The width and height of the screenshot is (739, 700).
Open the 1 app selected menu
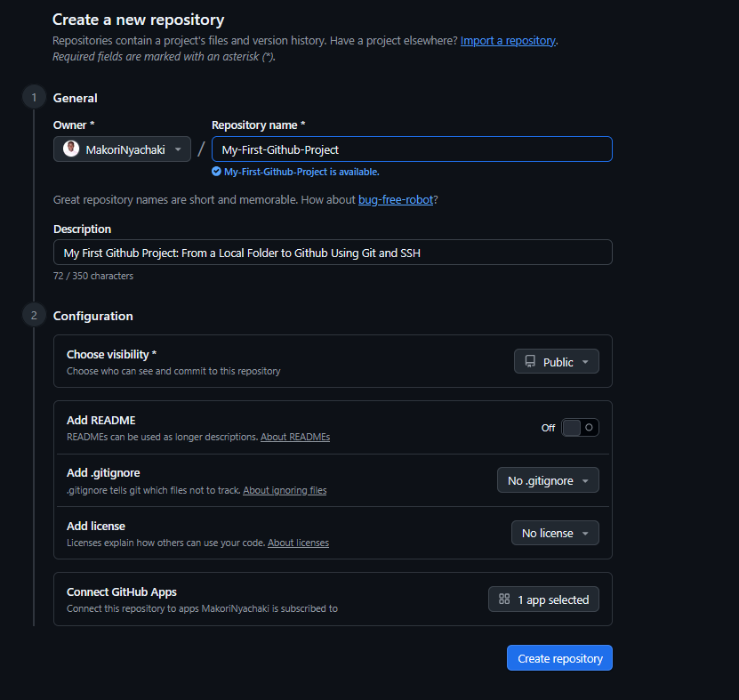point(544,599)
